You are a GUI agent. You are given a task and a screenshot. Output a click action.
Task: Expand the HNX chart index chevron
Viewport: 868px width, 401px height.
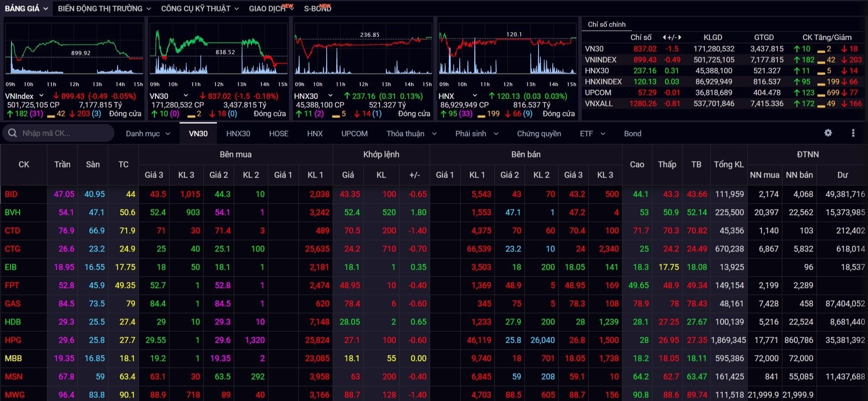[474, 96]
